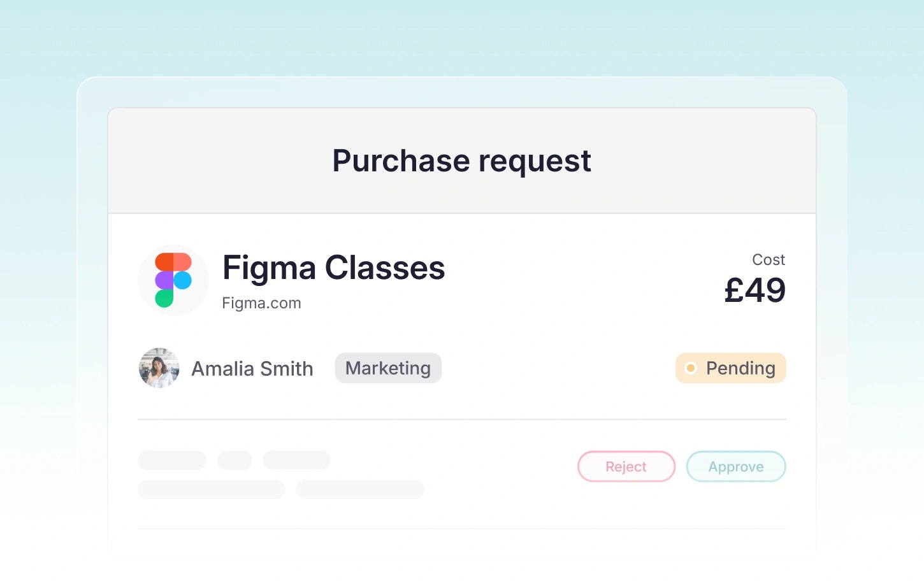Open the Figma.com link
The image size is (924, 586).
point(261,303)
